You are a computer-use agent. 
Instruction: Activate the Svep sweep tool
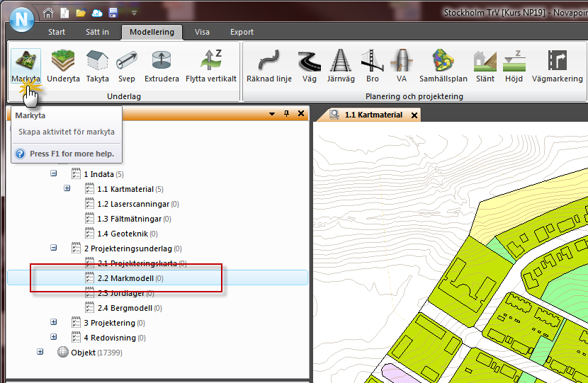tap(126, 65)
